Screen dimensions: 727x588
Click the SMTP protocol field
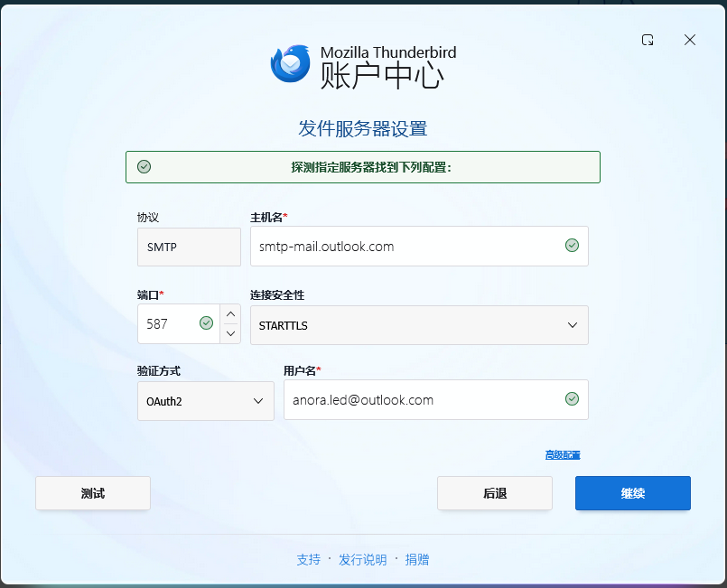(189, 247)
